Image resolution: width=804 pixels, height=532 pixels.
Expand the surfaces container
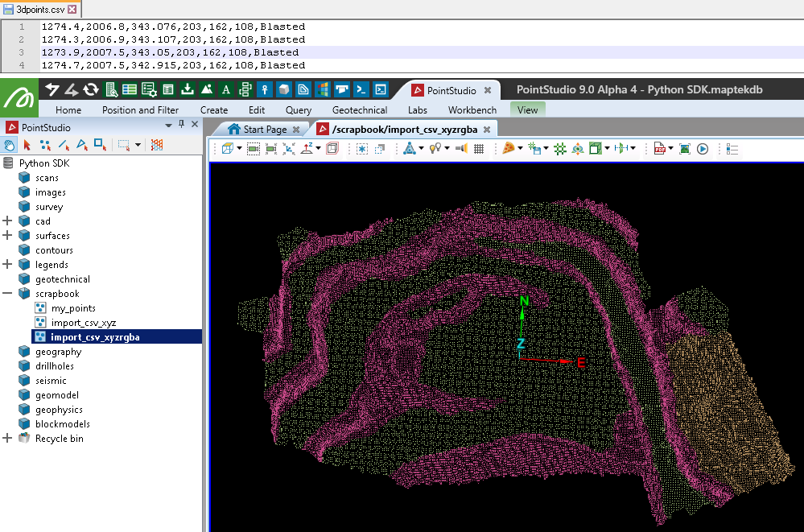coord(7,236)
